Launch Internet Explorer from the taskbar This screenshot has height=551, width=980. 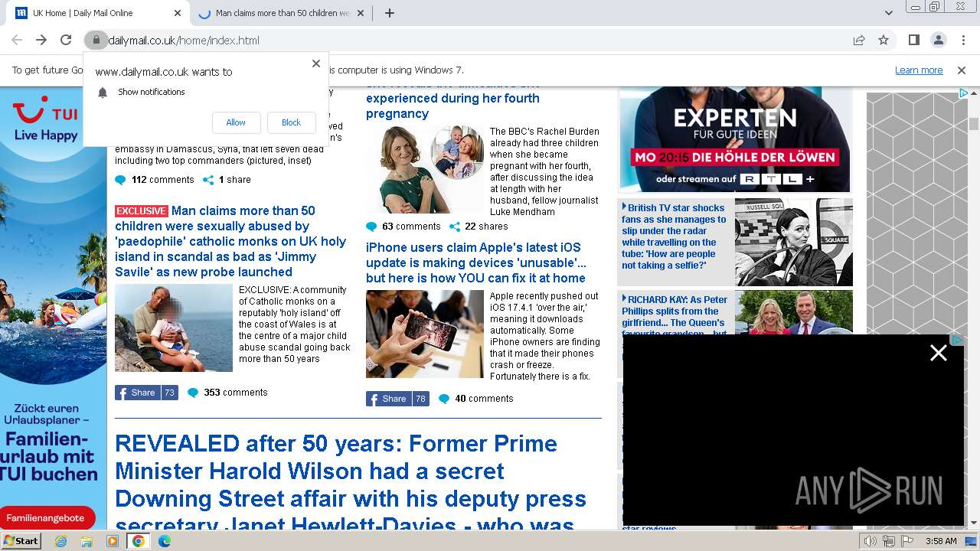pos(60,541)
